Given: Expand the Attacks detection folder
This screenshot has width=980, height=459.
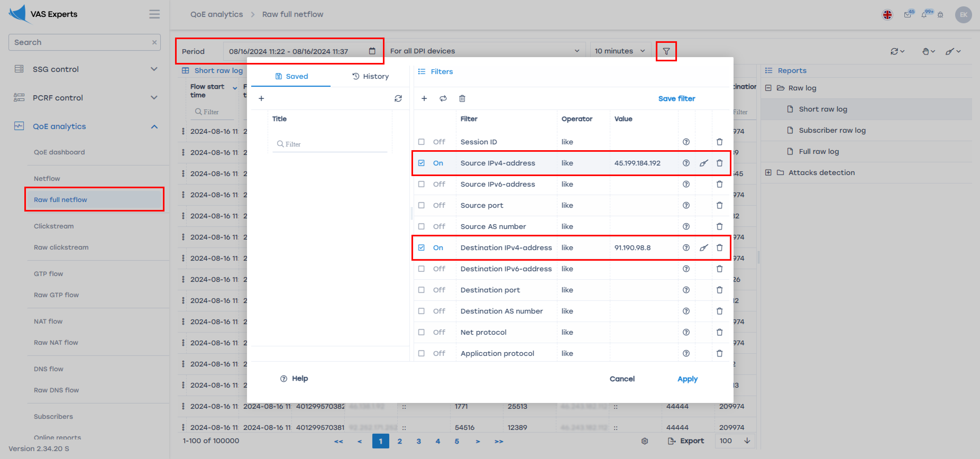Looking at the screenshot, I should pyautogui.click(x=768, y=172).
